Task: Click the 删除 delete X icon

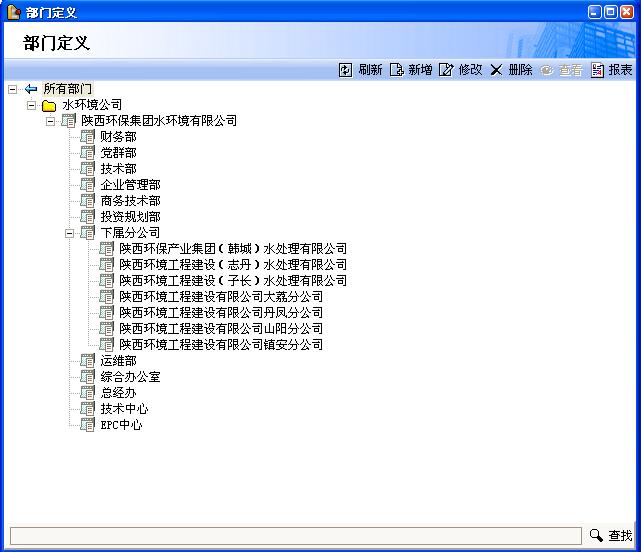Action: [496, 70]
